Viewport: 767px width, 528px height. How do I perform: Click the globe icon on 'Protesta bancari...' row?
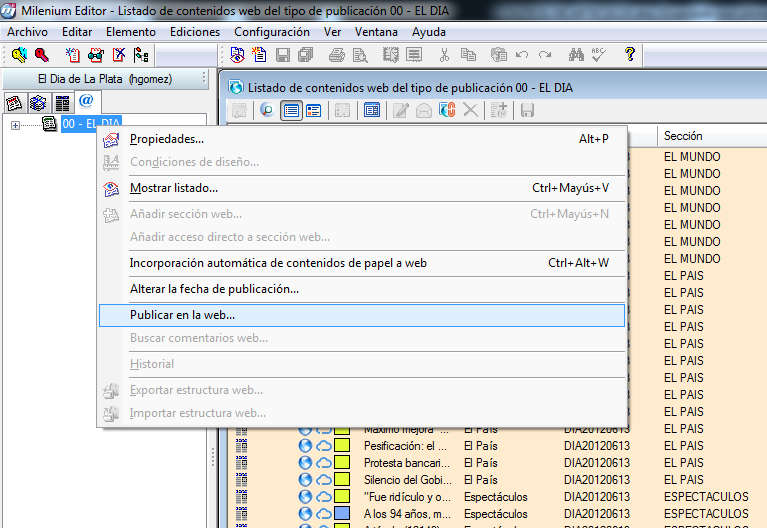tap(306, 463)
